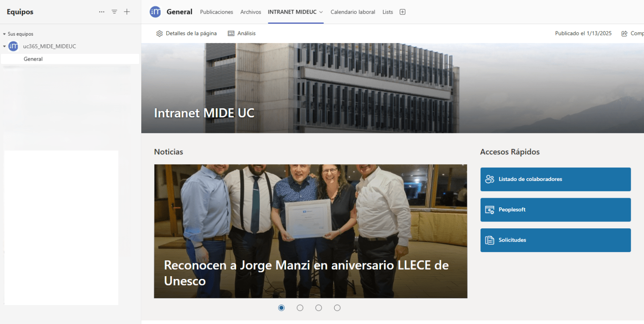Click the filter teams icon

(x=114, y=12)
